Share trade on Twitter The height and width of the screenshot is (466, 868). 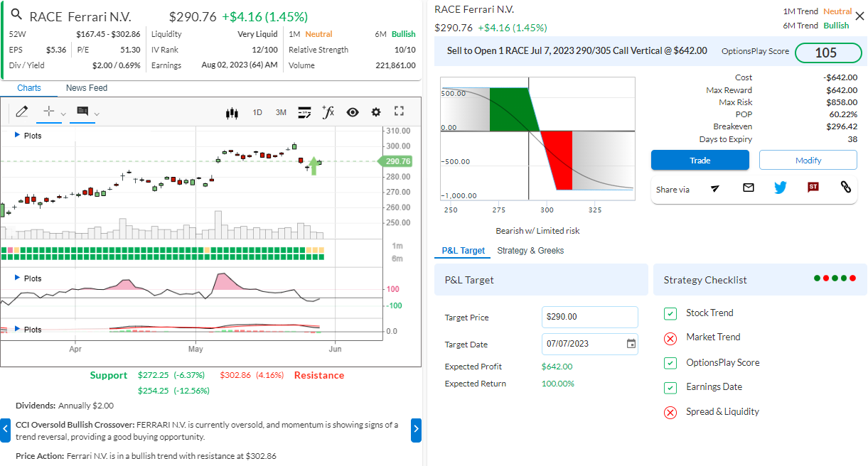(x=781, y=188)
